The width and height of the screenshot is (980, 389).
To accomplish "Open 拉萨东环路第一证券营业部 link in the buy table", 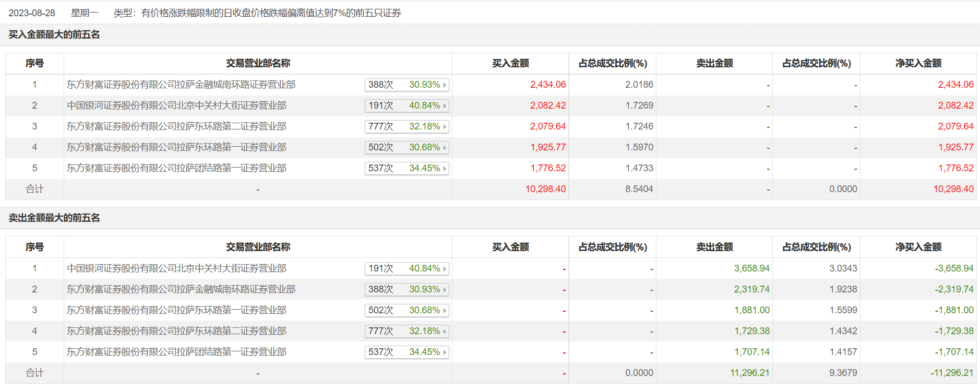I will point(176,147).
